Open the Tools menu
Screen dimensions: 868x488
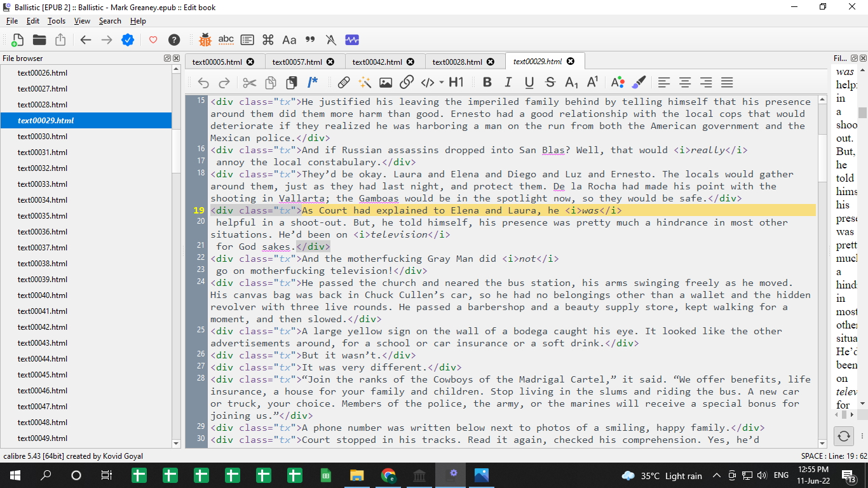click(x=57, y=21)
